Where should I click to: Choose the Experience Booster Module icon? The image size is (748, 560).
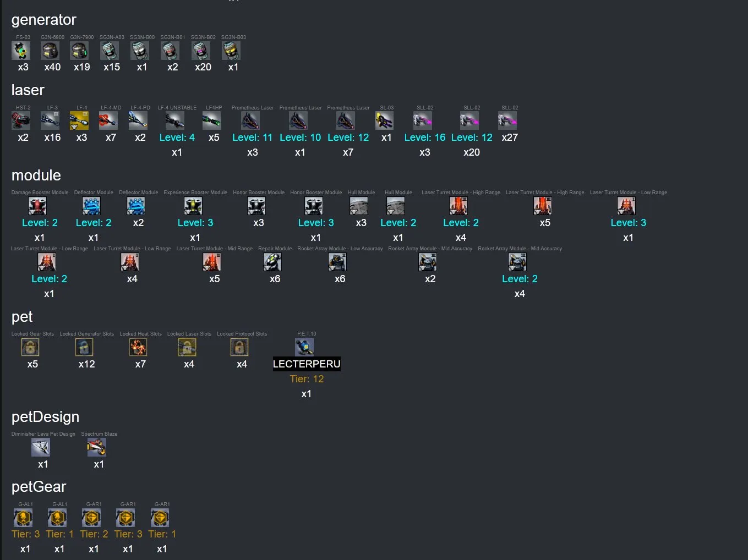point(193,206)
